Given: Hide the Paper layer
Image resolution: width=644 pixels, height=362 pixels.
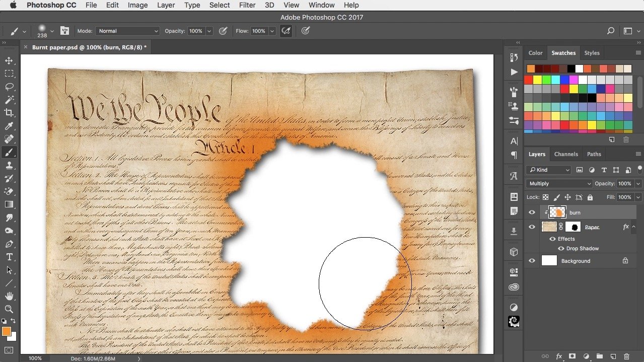Looking at the screenshot, I should pyautogui.click(x=532, y=227).
